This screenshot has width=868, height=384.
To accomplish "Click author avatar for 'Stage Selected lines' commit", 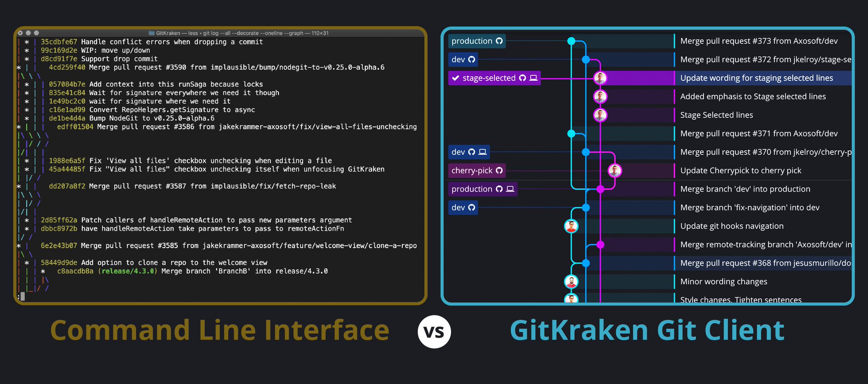I will [x=600, y=115].
